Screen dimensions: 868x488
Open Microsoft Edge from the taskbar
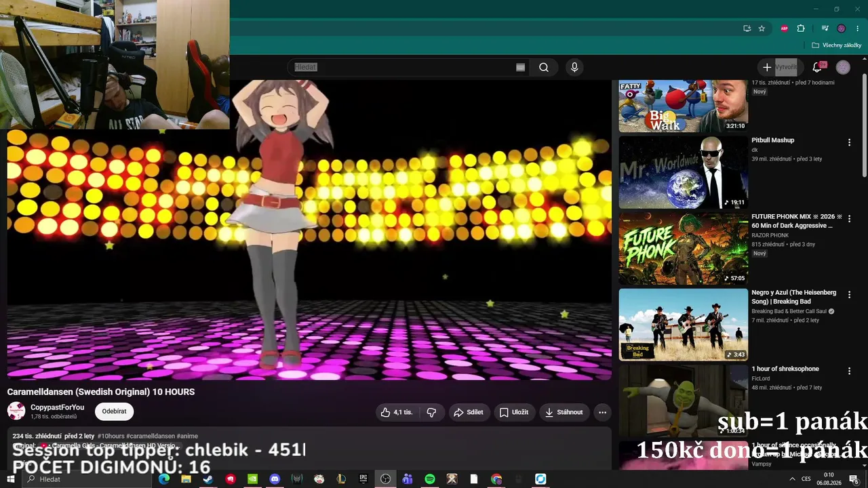tap(163, 479)
